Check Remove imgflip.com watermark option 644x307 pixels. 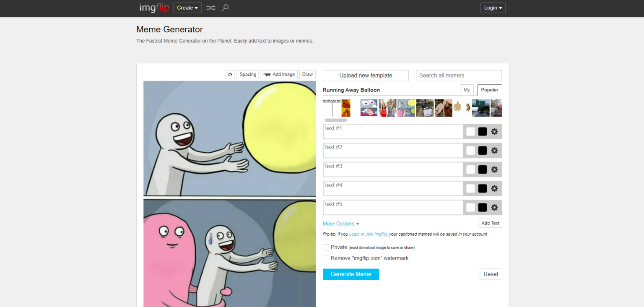point(326,258)
